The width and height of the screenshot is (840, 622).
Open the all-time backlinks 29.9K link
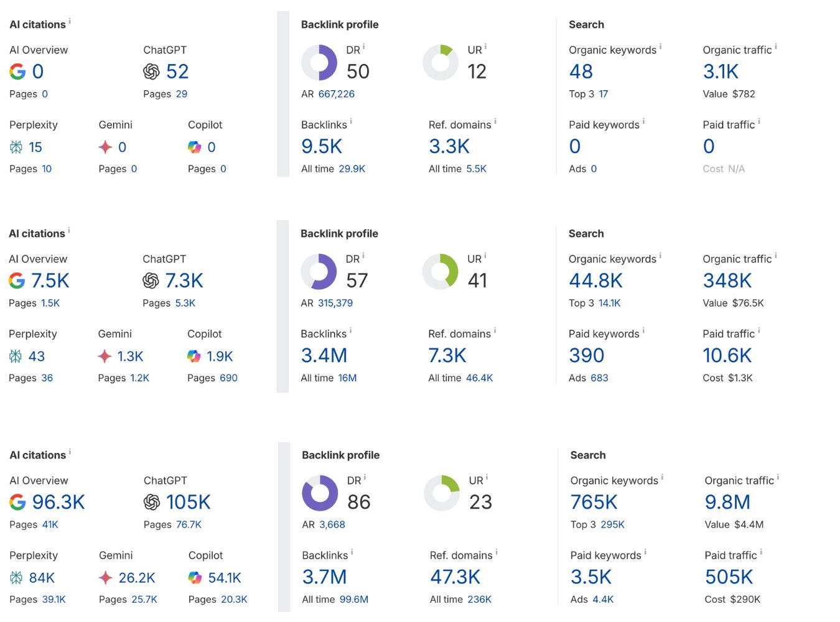pyautogui.click(x=352, y=169)
